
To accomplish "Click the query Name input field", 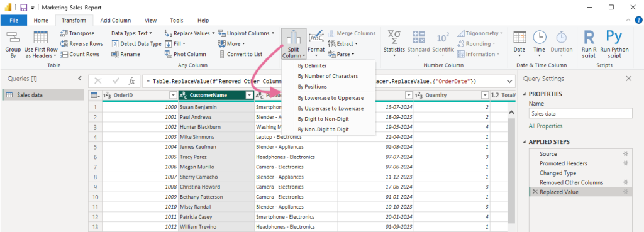I will pos(580,114).
